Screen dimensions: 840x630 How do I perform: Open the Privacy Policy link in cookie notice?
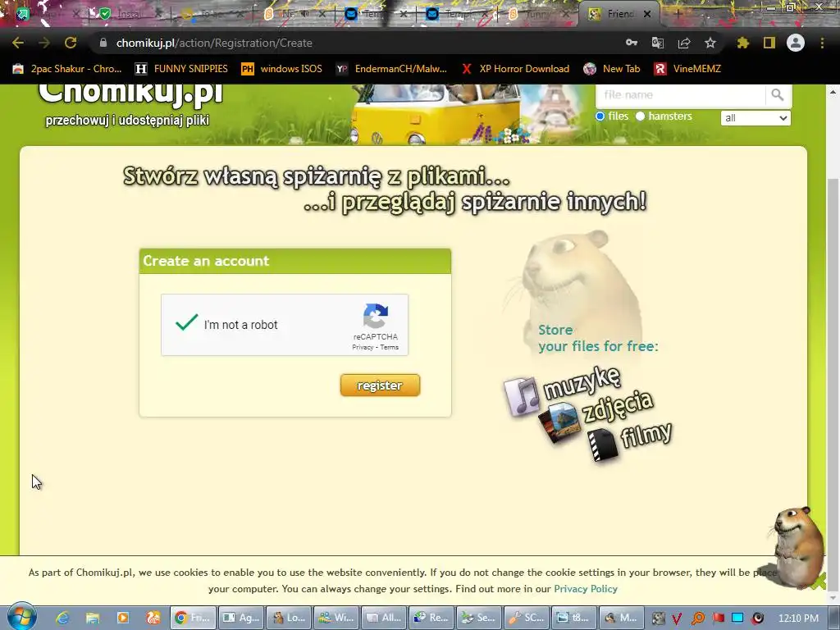[586, 589]
